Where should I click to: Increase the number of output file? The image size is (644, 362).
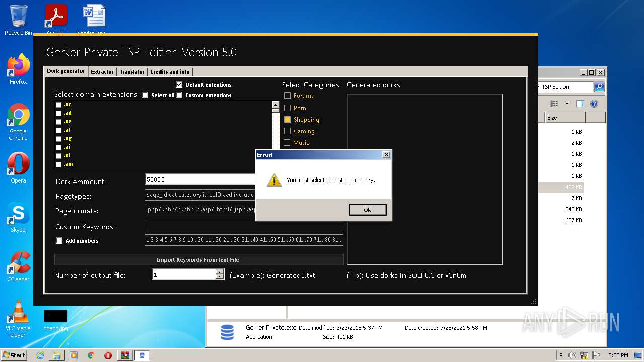[219, 272]
